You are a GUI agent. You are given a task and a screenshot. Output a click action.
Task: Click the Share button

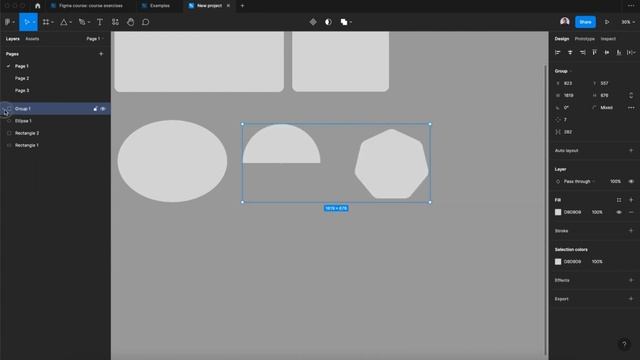tap(585, 22)
